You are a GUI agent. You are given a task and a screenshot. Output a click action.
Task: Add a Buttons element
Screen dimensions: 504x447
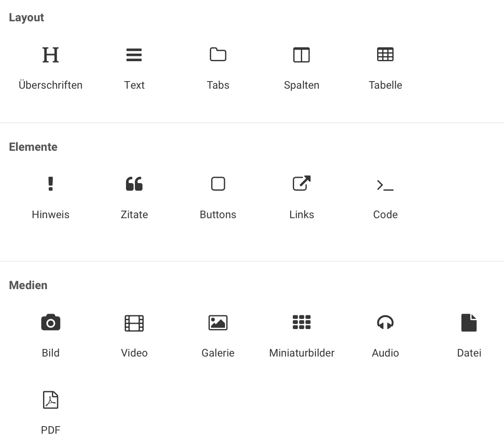(218, 184)
